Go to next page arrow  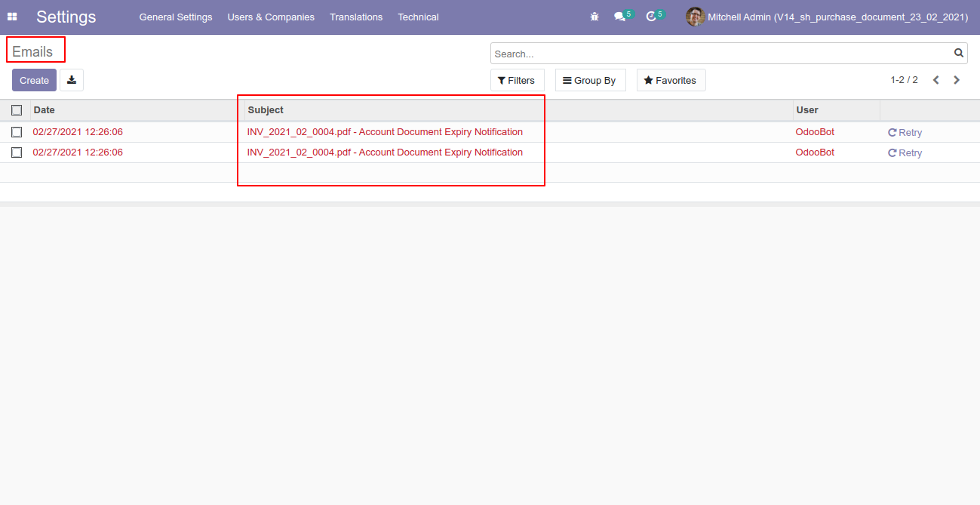pyautogui.click(x=957, y=80)
